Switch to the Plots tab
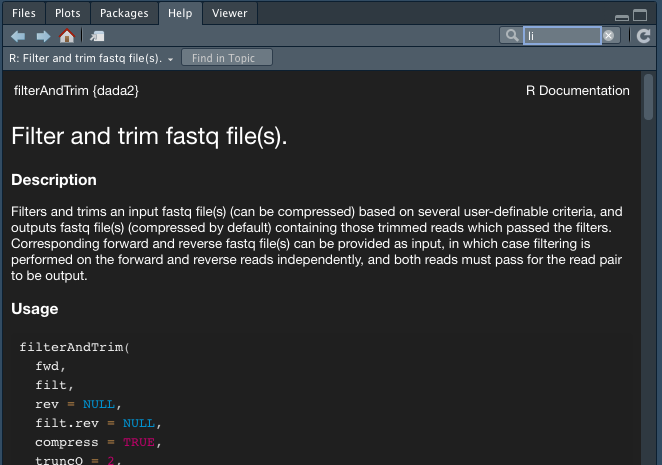The image size is (662, 465). (68, 13)
